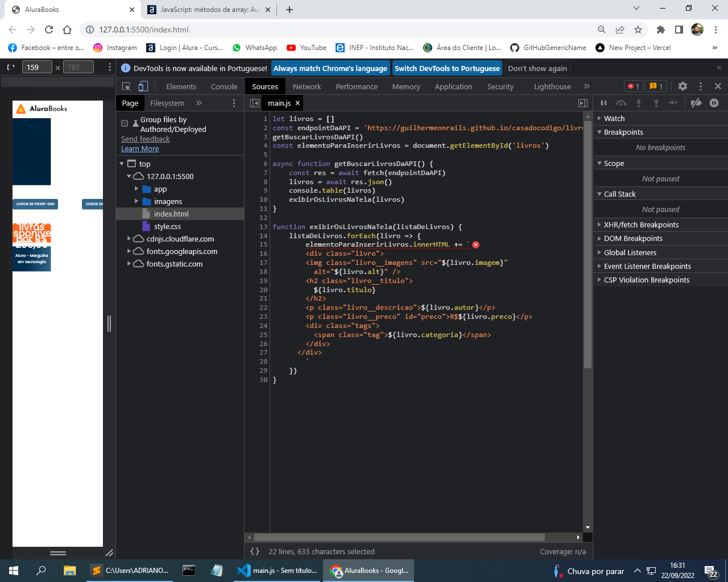Switch to the Console tab
The width and height of the screenshot is (728, 582).
(x=224, y=86)
